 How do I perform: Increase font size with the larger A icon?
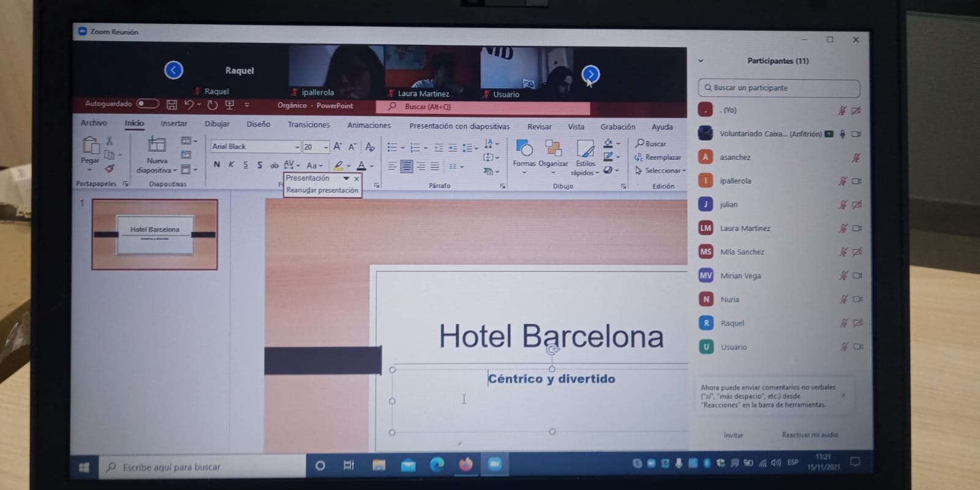tap(337, 147)
